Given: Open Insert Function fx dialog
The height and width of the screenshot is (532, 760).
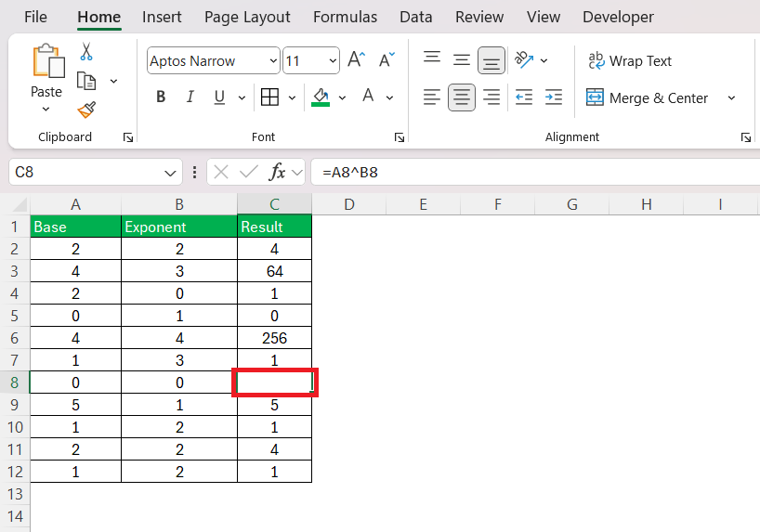Looking at the screenshot, I should pos(277,172).
